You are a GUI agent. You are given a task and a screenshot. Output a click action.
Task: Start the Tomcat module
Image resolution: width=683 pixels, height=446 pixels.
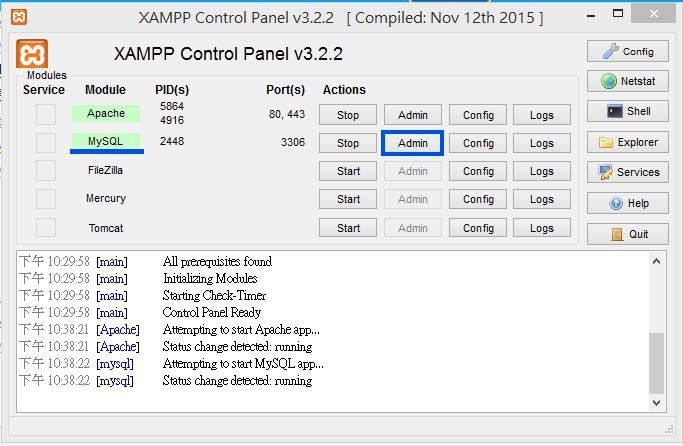pos(348,228)
